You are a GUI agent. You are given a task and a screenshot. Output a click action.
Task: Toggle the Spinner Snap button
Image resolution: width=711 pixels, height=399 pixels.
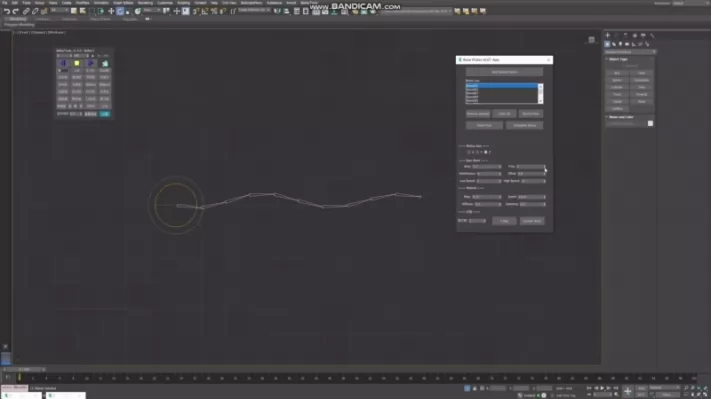pyautogui.click(x=223, y=11)
